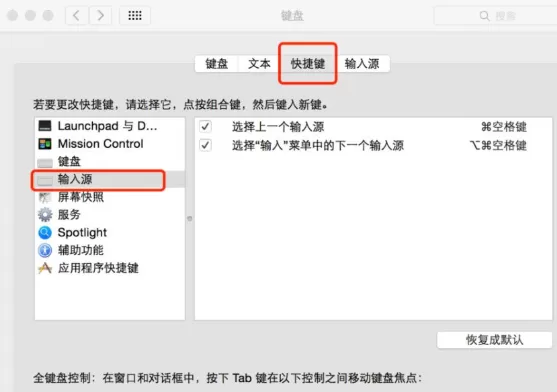Uncheck 选择上一个输入源 checkbox
Viewport: 557px width, 392px height.
[x=205, y=126]
